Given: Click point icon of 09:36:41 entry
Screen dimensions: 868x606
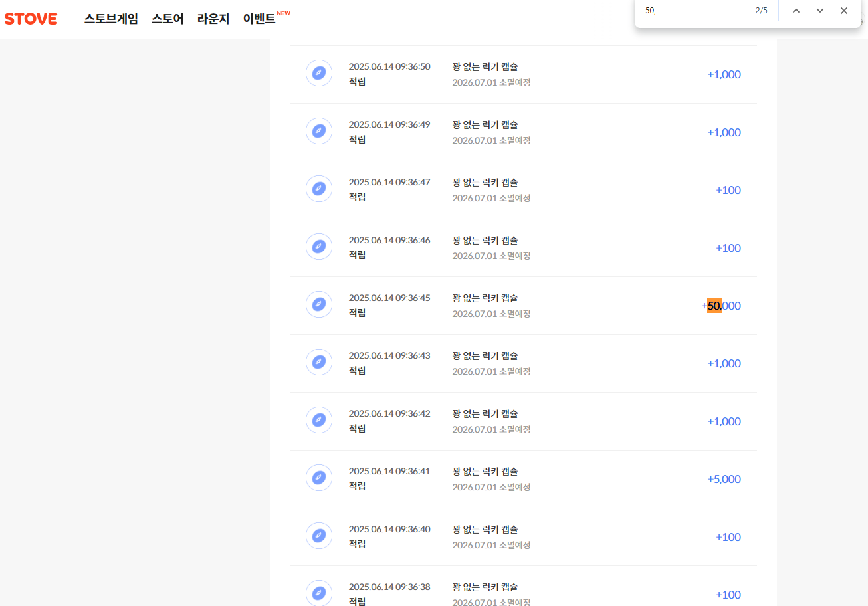Looking at the screenshot, I should (x=319, y=478).
